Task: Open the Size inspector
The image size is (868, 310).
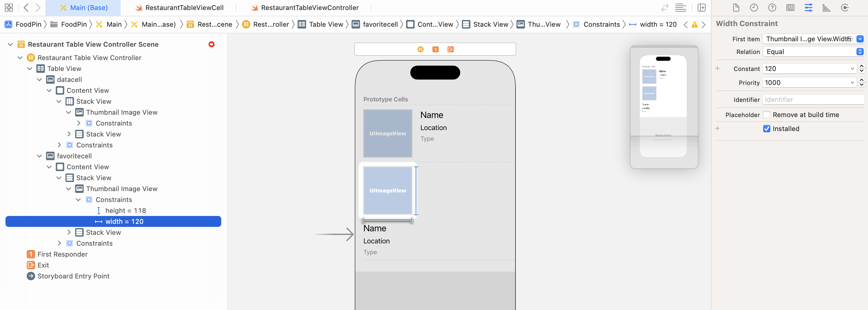Action: tap(826, 7)
